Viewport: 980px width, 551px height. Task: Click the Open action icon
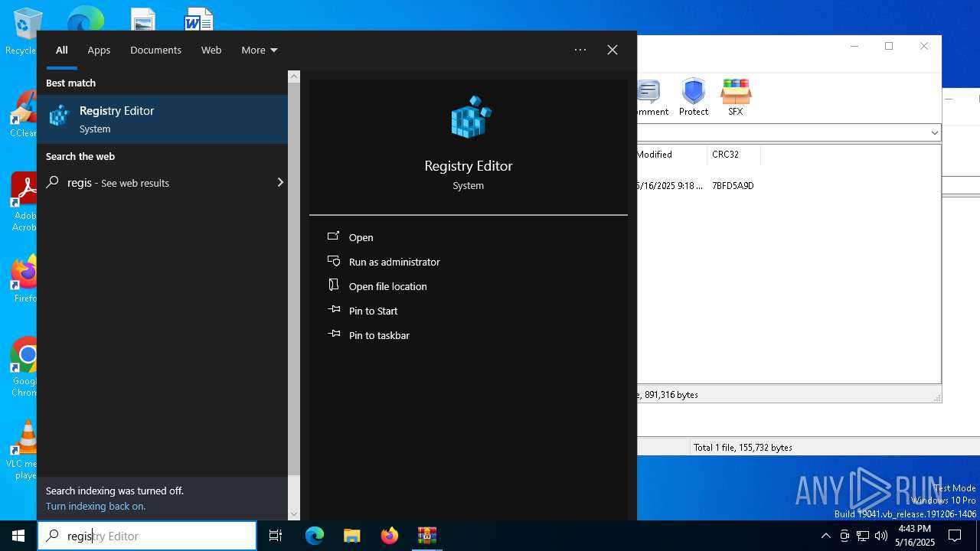[x=334, y=236]
